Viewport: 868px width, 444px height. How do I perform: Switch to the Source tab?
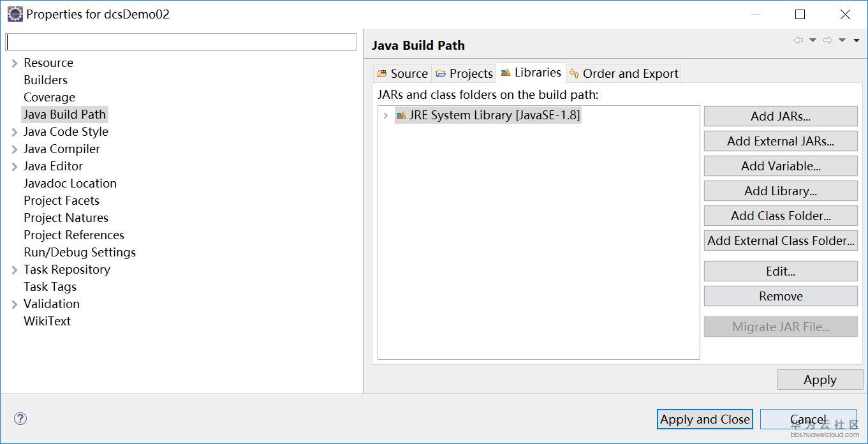402,73
